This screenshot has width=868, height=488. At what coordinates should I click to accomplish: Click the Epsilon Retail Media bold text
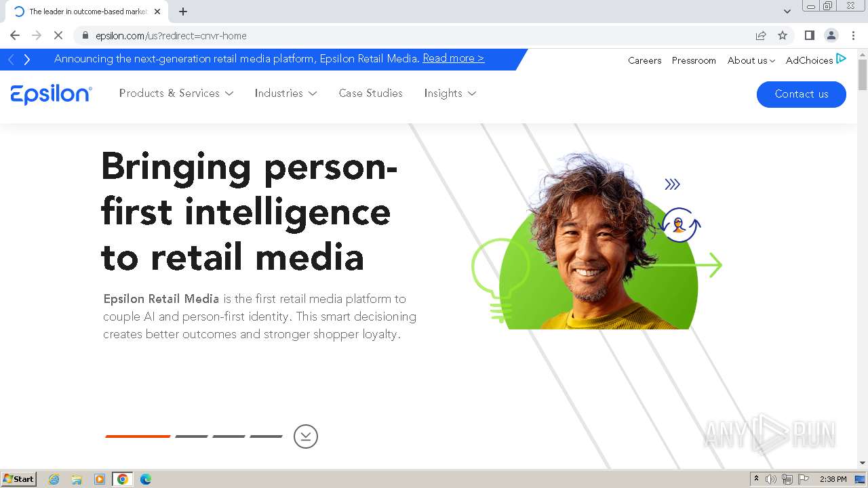coord(161,298)
